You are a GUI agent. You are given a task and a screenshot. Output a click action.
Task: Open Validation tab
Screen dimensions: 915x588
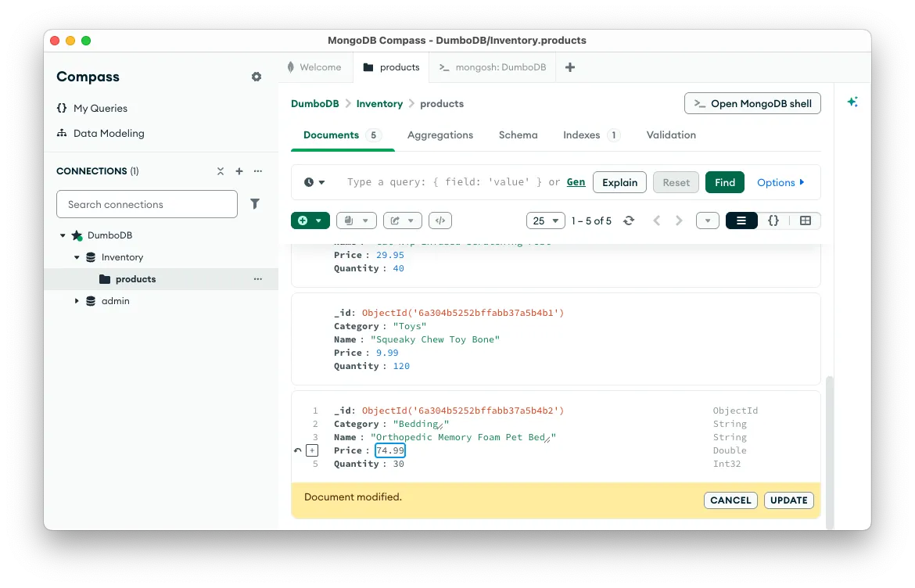(671, 134)
